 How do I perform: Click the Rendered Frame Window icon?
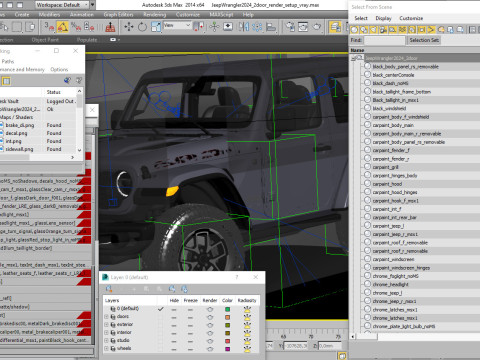303,27
